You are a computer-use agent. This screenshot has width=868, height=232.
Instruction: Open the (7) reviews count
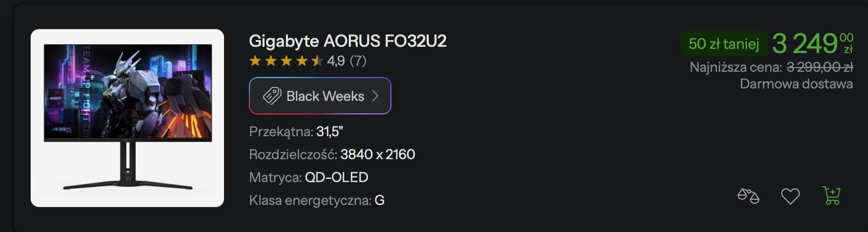click(358, 61)
